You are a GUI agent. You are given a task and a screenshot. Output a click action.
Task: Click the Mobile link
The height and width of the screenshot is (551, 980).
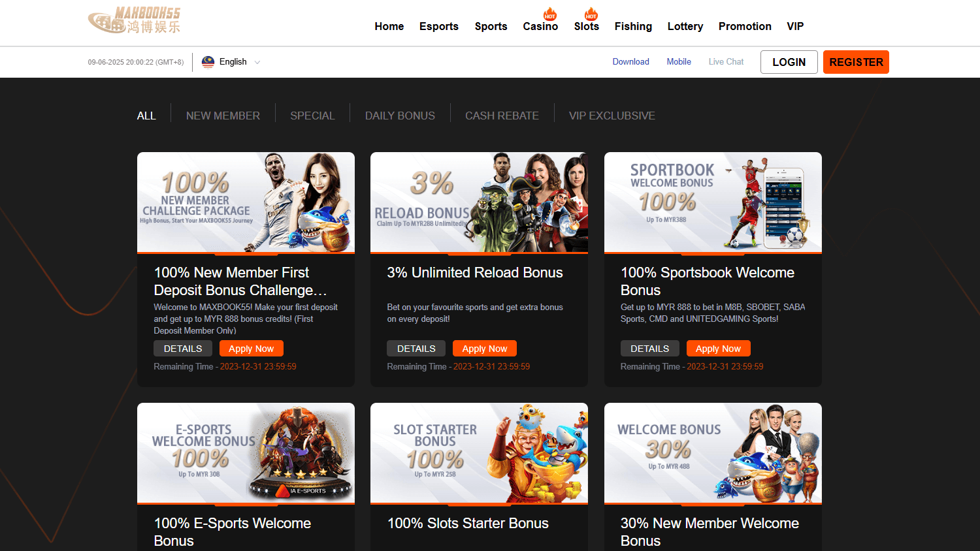point(679,61)
